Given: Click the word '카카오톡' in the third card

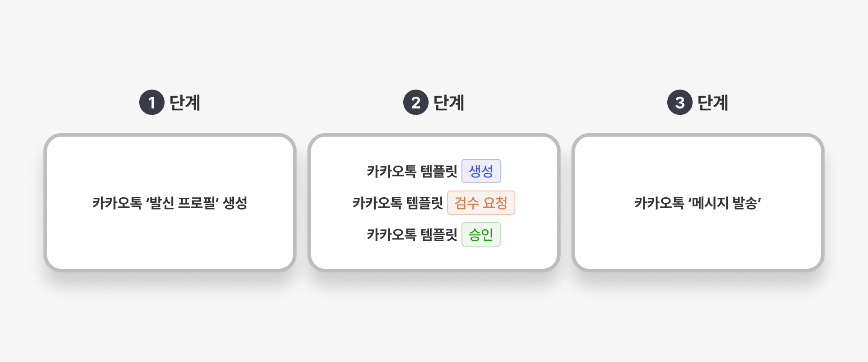Looking at the screenshot, I should pyautogui.click(x=659, y=203).
